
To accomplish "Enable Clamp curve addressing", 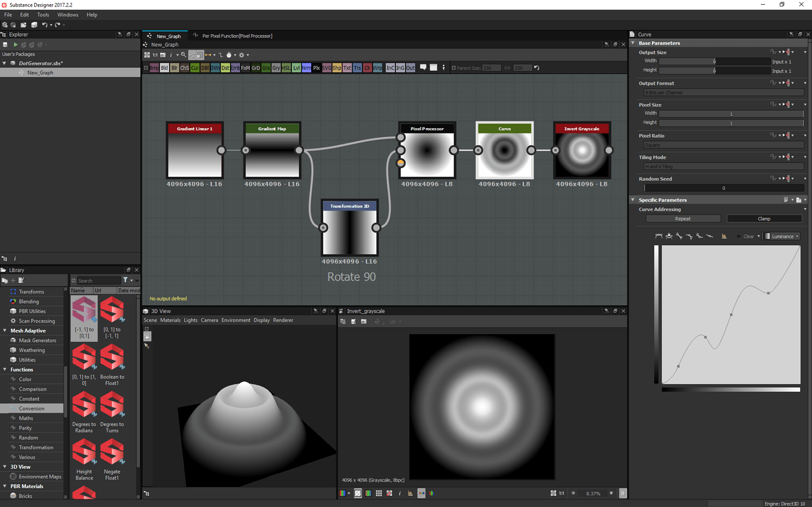I will [x=763, y=218].
